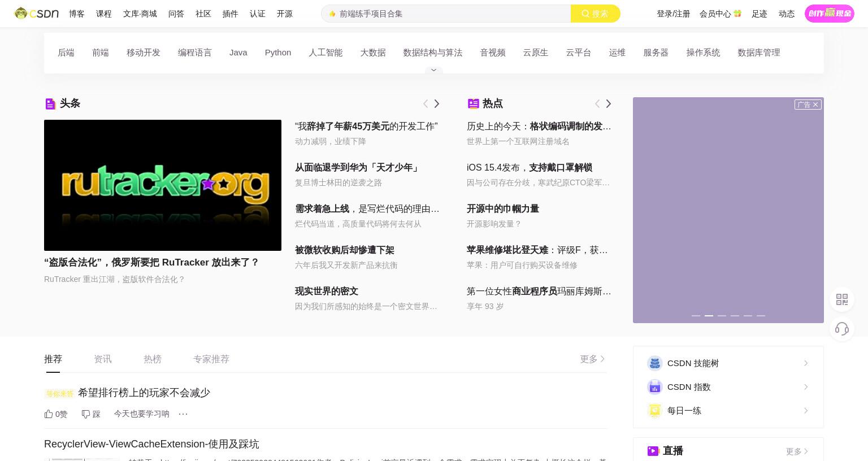
Task: Open the rutracker.org headline image
Action: [x=163, y=185]
